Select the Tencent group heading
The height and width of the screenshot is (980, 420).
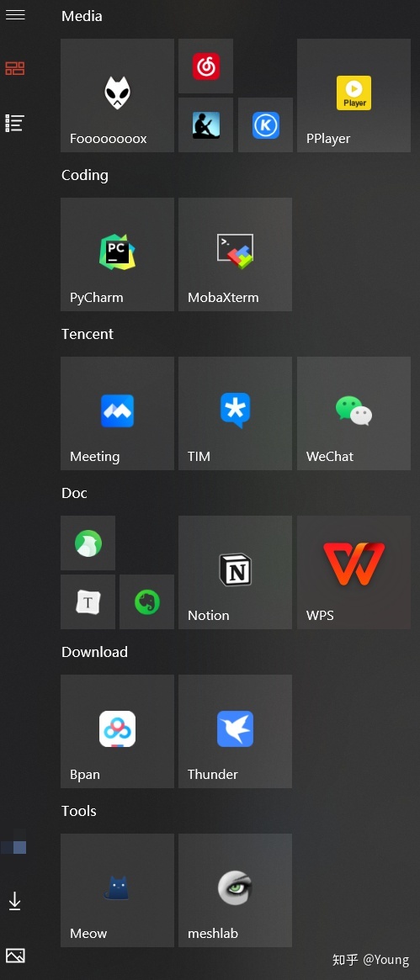[88, 334]
